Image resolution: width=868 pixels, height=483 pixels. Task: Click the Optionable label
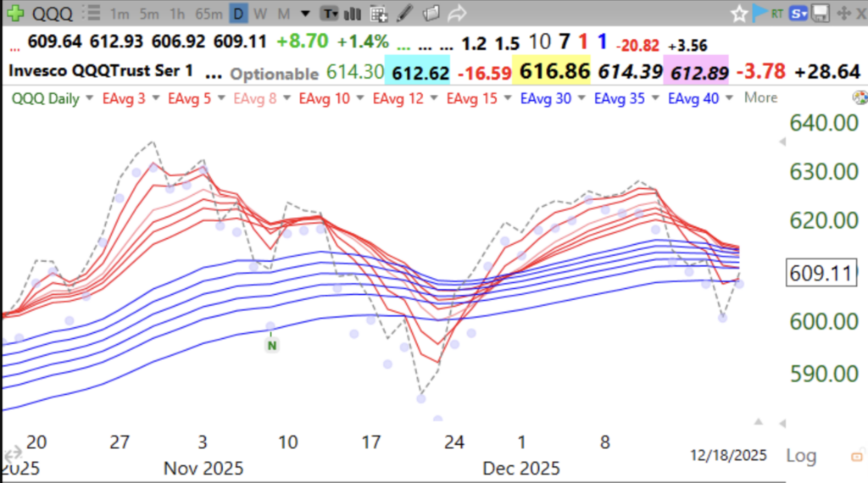275,73
